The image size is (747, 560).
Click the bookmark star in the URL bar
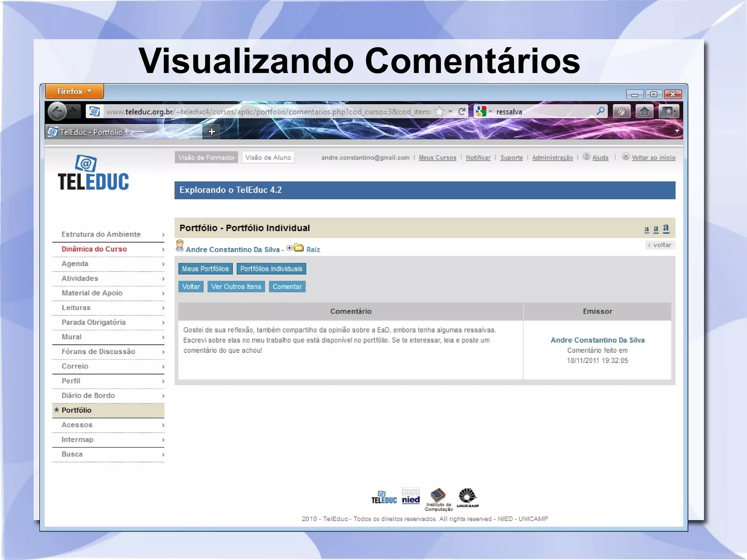tap(440, 112)
